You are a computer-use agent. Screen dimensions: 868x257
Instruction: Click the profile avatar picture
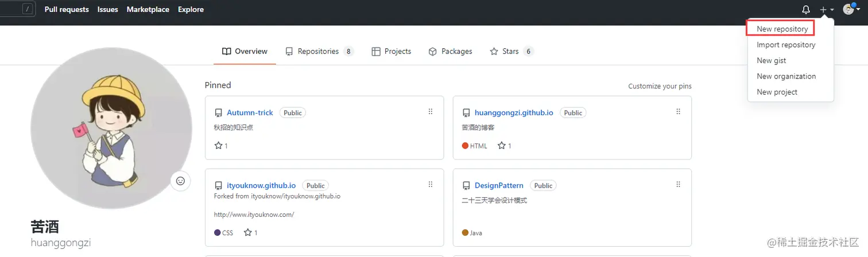111,127
